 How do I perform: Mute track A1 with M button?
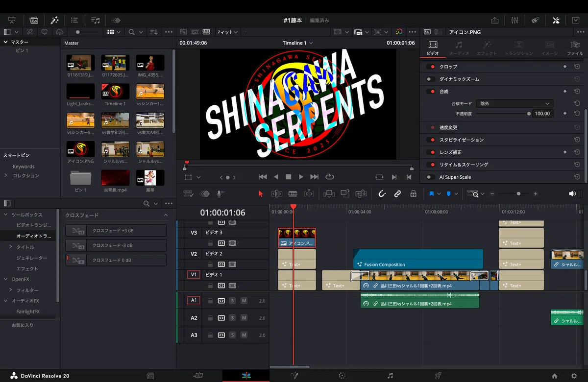244,300
